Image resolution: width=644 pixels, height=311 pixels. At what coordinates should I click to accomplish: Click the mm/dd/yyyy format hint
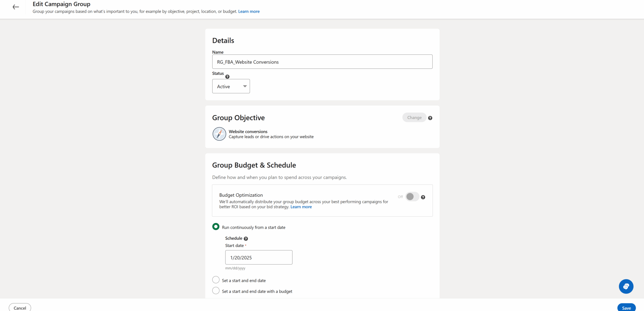[x=235, y=268]
